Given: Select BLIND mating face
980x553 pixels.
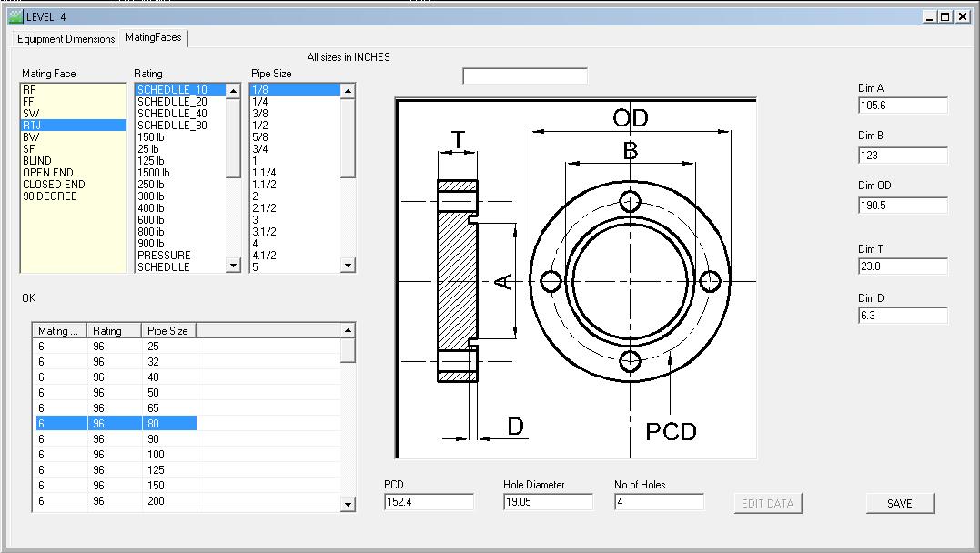Looking at the screenshot, I should pos(74,161).
